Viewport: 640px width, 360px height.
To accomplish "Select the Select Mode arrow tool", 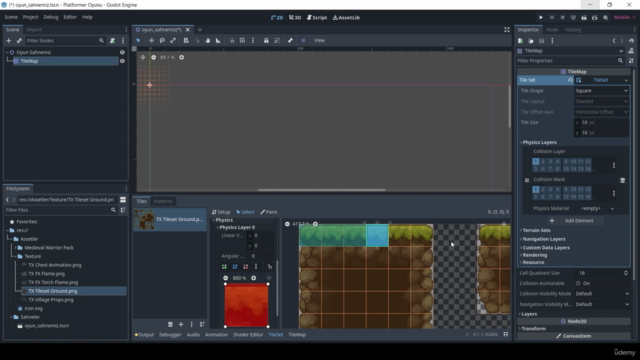I will pos(138,40).
